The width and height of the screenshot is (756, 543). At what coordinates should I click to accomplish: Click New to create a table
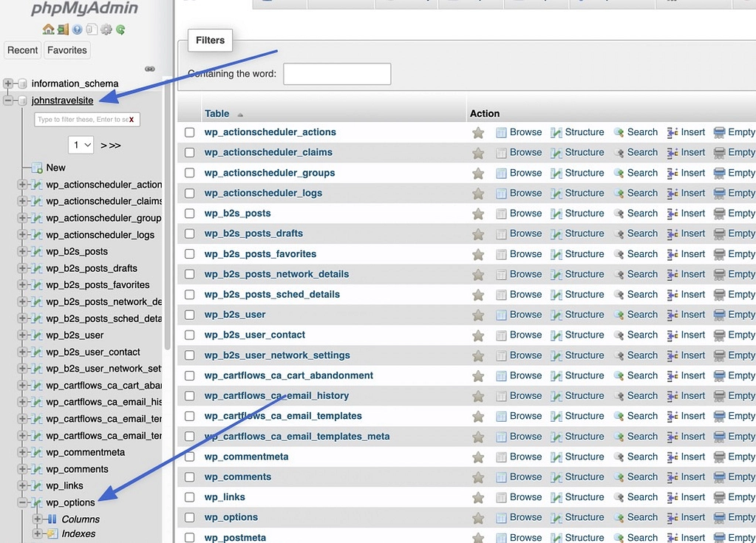click(56, 168)
